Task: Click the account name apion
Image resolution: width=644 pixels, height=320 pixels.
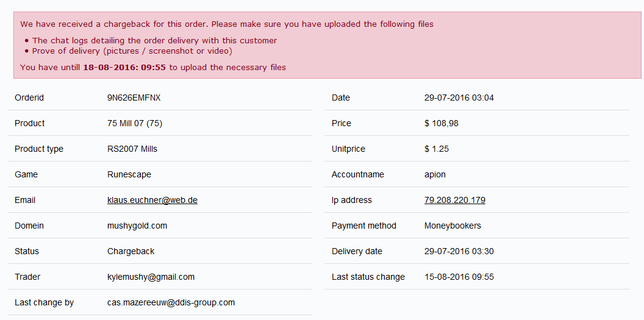Action: [435, 174]
